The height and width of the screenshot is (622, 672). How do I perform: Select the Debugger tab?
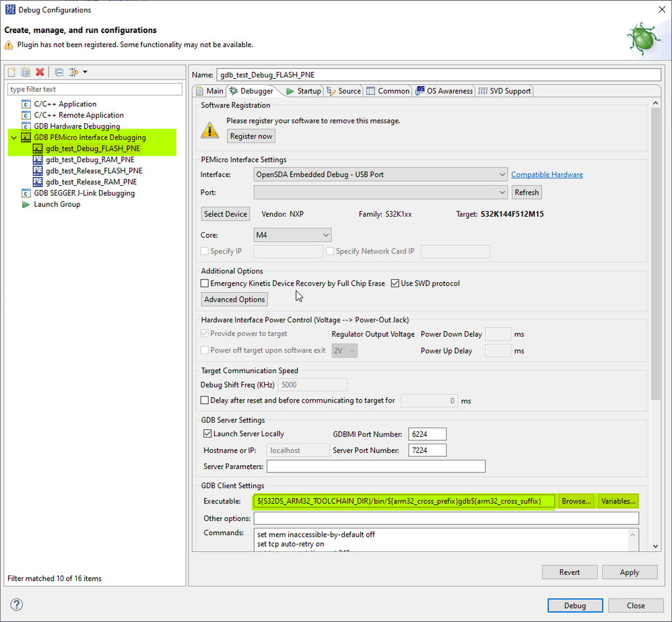click(x=252, y=91)
